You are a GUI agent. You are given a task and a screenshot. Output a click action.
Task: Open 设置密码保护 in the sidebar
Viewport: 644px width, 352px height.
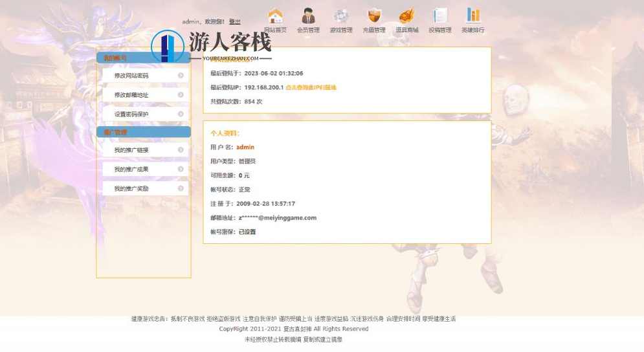(x=146, y=114)
